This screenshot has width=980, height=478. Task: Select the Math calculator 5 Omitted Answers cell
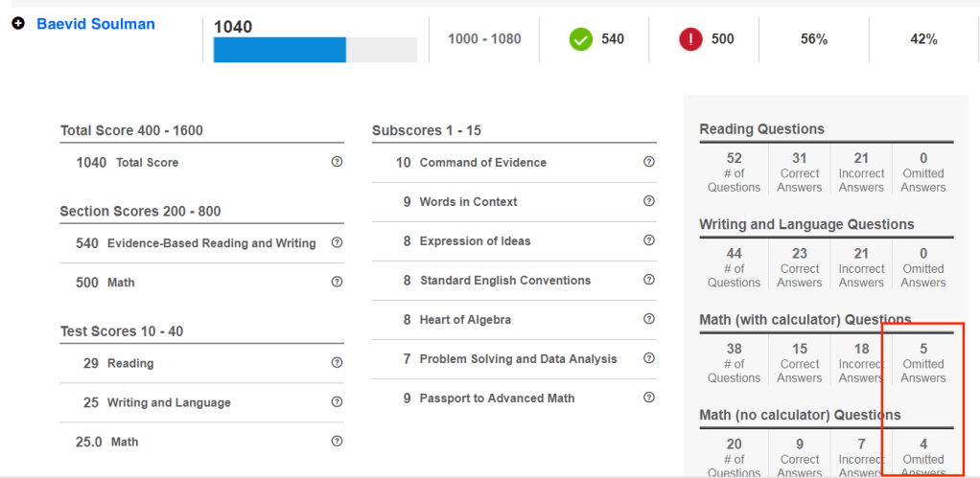(922, 363)
